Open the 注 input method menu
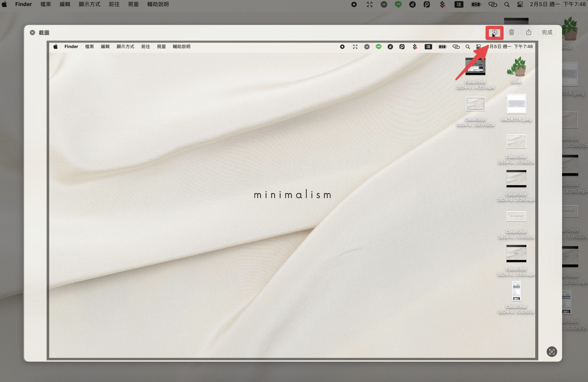The image size is (588, 382). (x=459, y=4)
